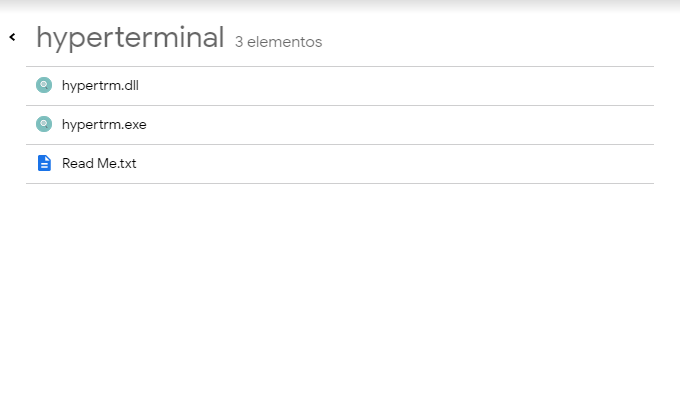Click the file icon in the last row

click(43, 163)
